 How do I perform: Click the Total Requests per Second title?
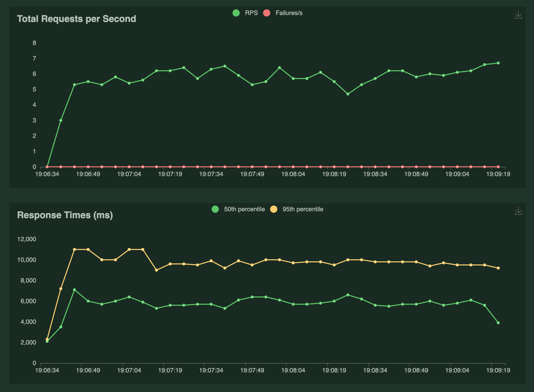tap(76, 19)
